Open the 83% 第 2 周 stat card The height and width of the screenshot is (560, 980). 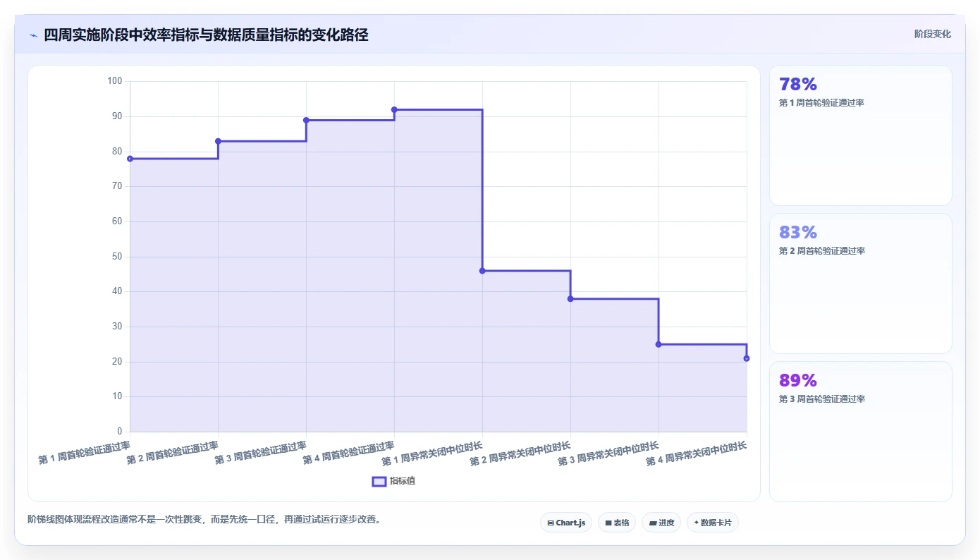[861, 284]
